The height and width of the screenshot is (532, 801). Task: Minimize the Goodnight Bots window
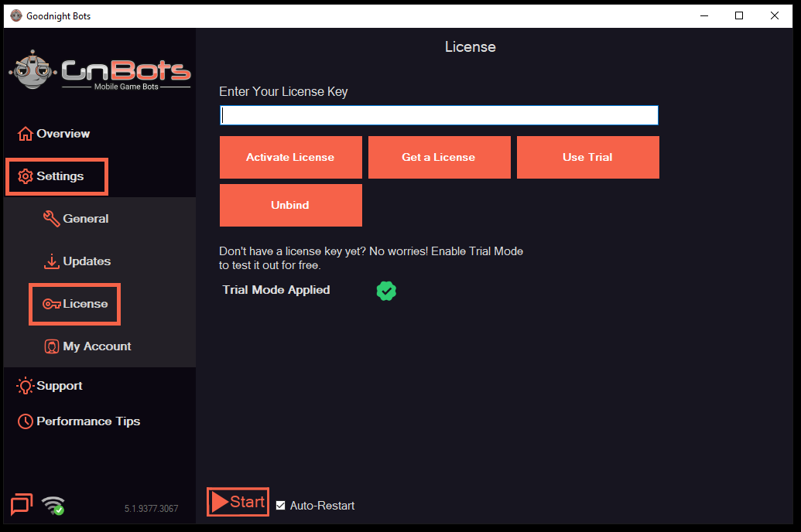click(704, 15)
